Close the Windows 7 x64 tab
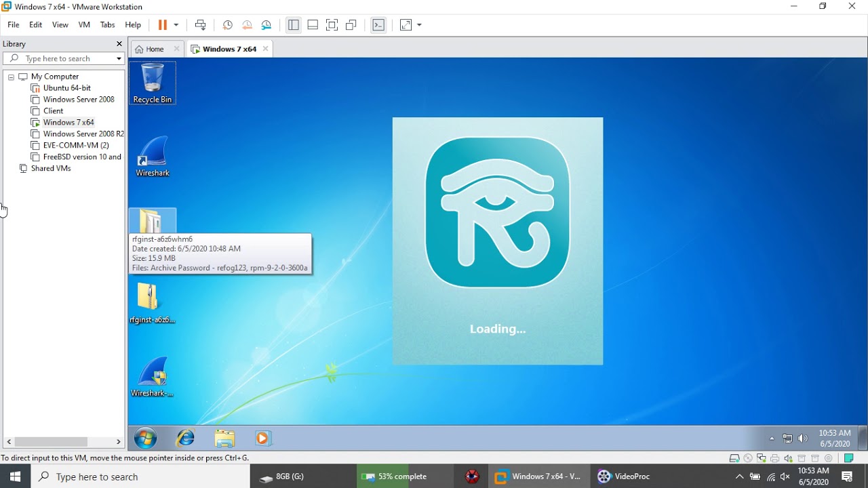Screen dimensions: 868x488 coord(265,49)
